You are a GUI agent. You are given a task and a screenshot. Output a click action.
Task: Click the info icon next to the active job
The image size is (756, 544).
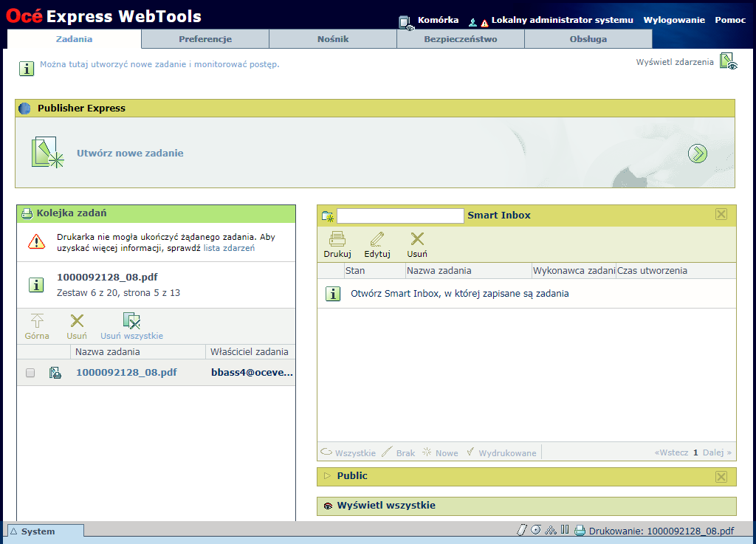(36, 285)
